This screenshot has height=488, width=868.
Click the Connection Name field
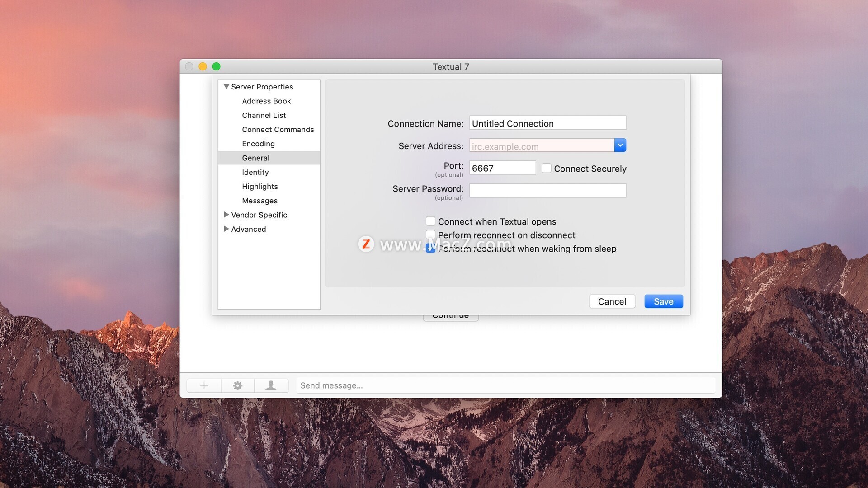click(x=547, y=123)
